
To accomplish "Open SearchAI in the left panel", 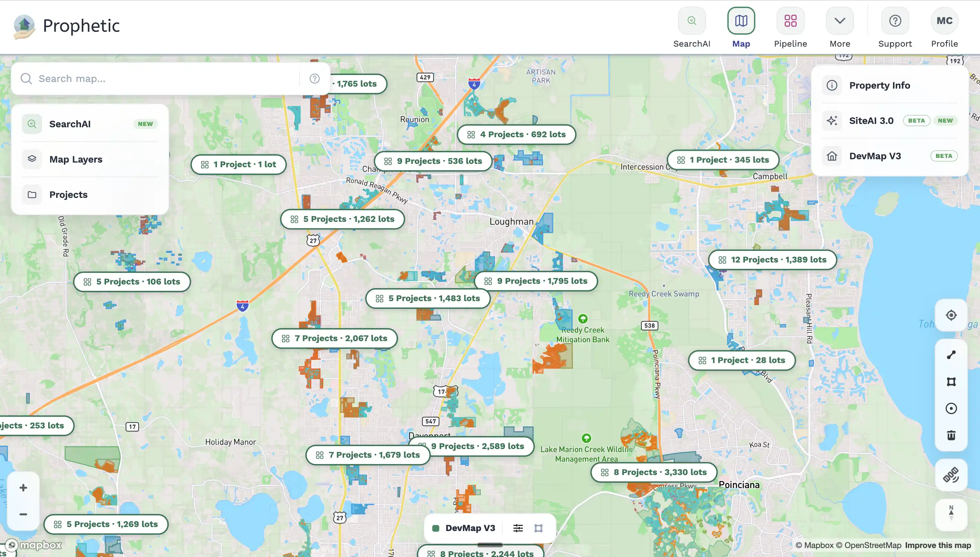I will [90, 124].
